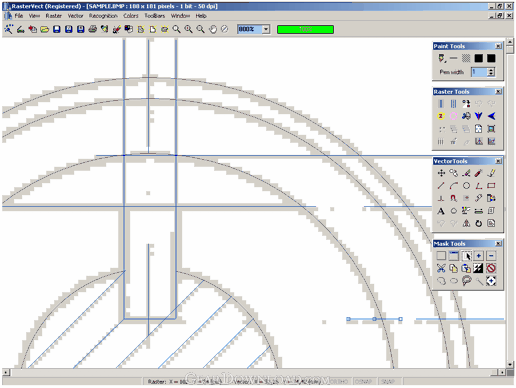Open the File menu

pyautogui.click(x=19, y=16)
